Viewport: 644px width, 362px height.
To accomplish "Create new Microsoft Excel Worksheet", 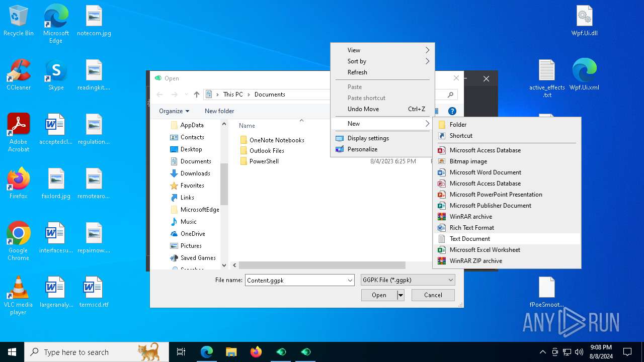I will pyautogui.click(x=507, y=250).
